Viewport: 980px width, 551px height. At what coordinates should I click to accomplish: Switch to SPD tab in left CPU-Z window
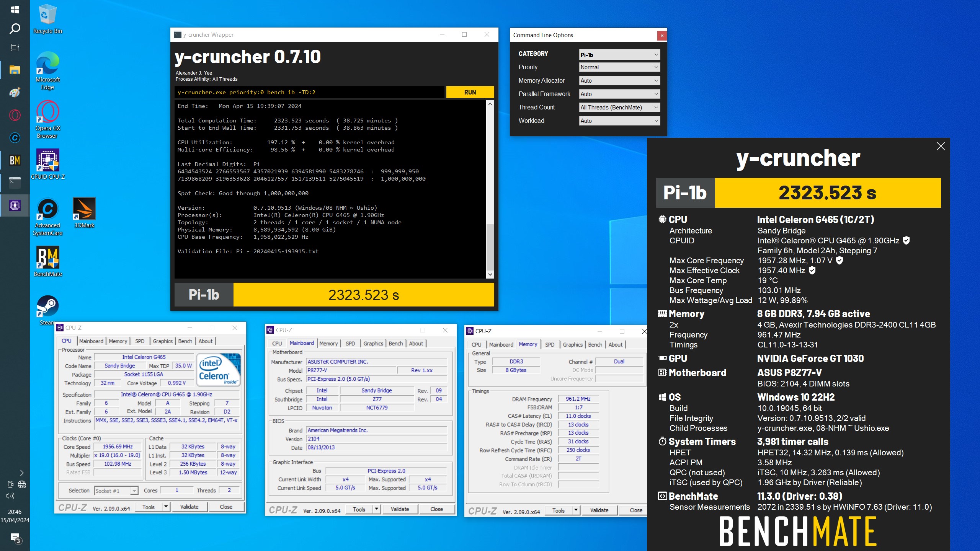click(x=140, y=341)
